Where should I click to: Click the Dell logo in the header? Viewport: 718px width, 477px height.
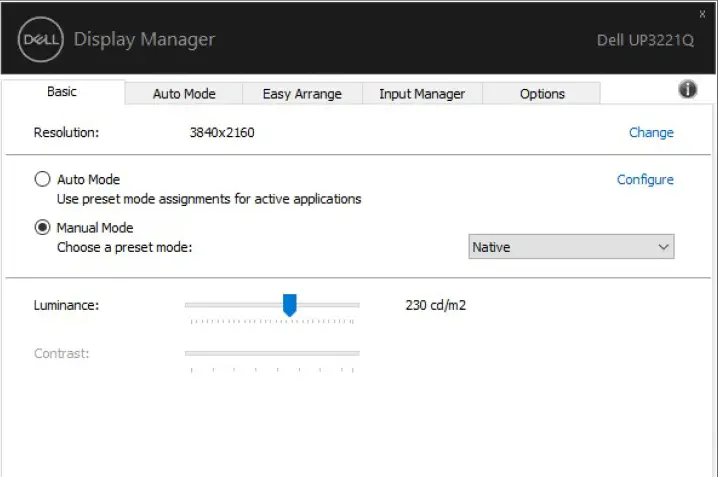[x=41, y=39]
